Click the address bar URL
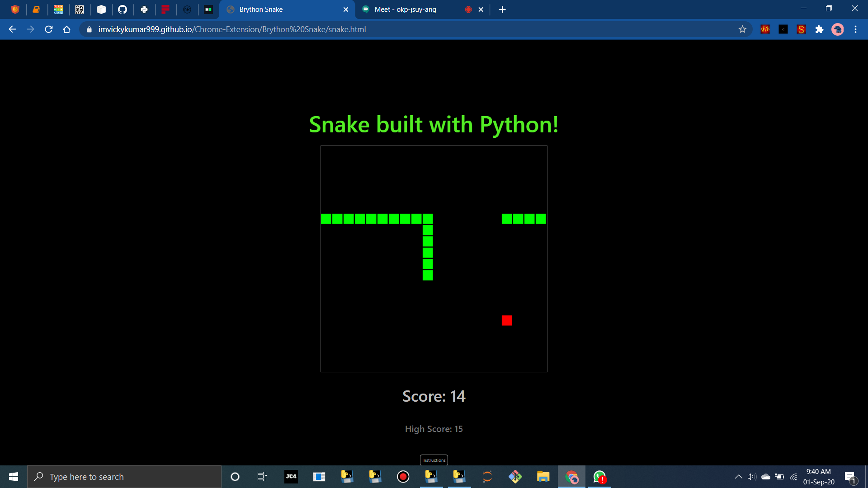868x488 pixels. [232, 29]
